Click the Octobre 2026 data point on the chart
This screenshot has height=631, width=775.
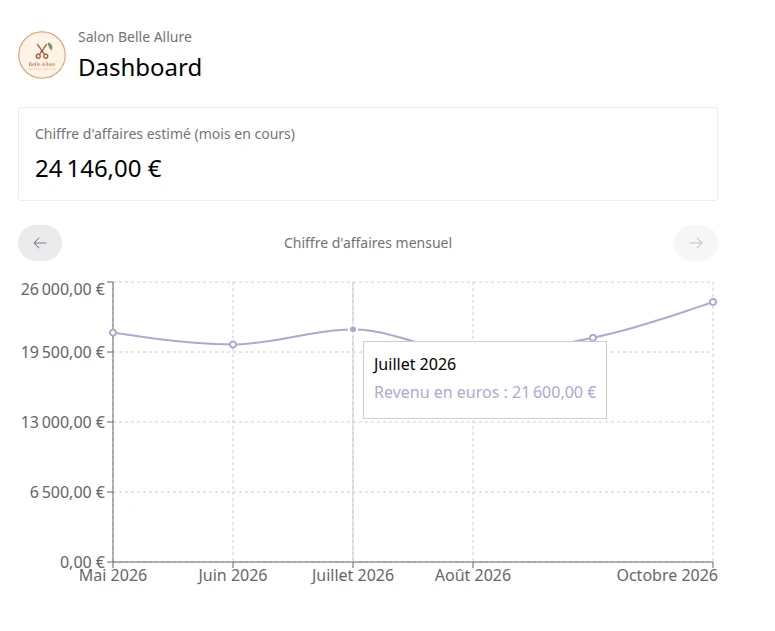(x=713, y=302)
